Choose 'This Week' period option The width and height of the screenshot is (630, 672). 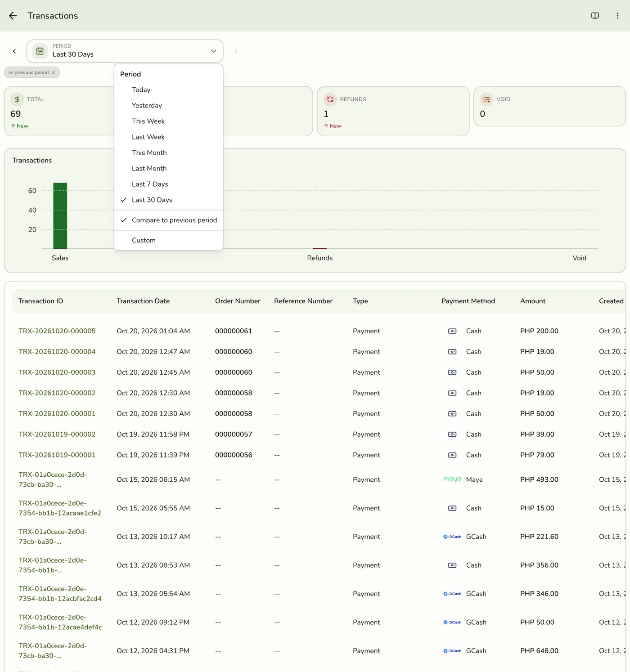point(169,121)
